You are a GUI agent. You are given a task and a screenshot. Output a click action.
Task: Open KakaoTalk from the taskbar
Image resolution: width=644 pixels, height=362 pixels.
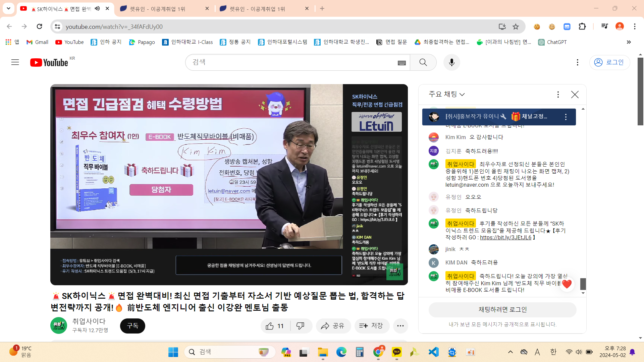tap(396, 352)
